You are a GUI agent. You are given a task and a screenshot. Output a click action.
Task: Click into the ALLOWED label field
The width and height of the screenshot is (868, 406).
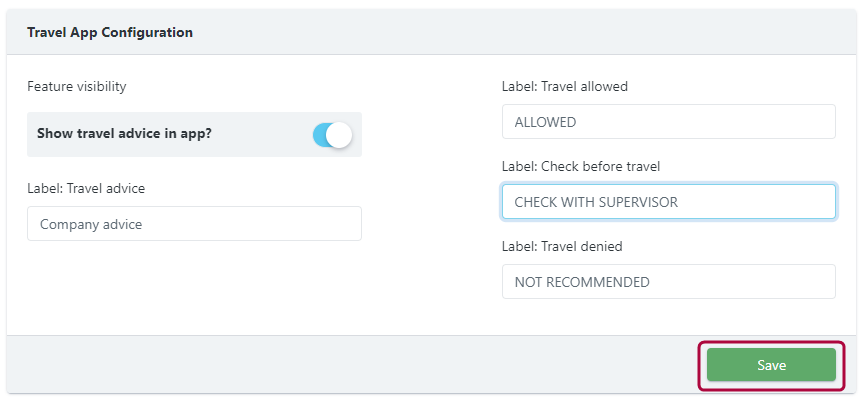coord(669,122)
